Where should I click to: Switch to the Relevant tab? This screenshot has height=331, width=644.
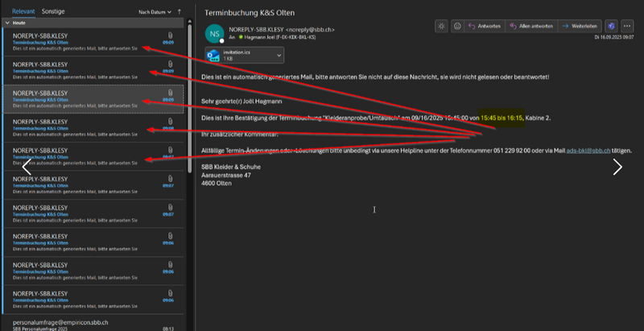tap(23, 12)
